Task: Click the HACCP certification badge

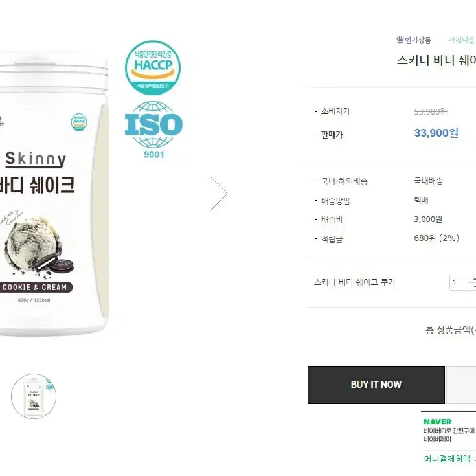Action: click(x=153, y=67)
